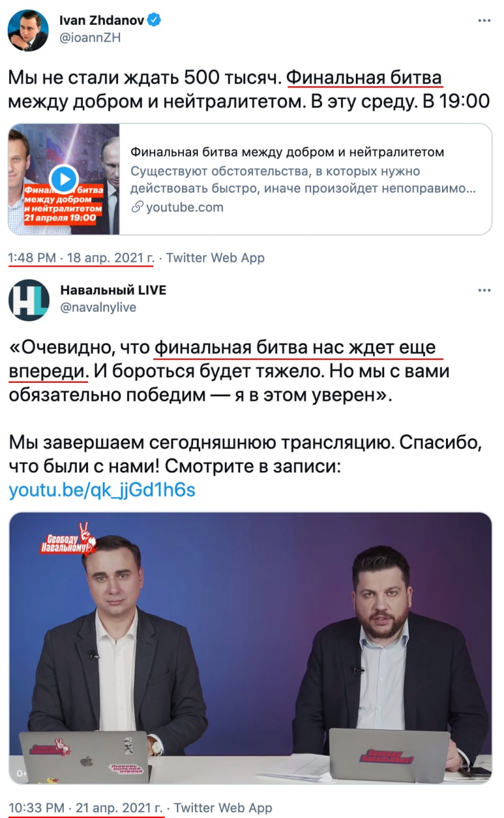504x818 pixels.
Task: Click the 10:33 PM · 21 апр. 2021 timestamp
Action: coord(86,808)
